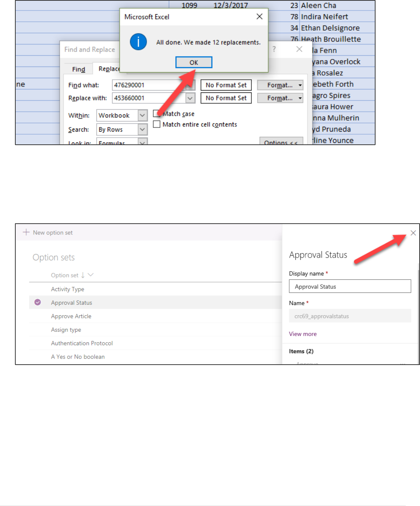Click the Items (2) heading
The image size is (420, 506).
[x=301, y=351]
